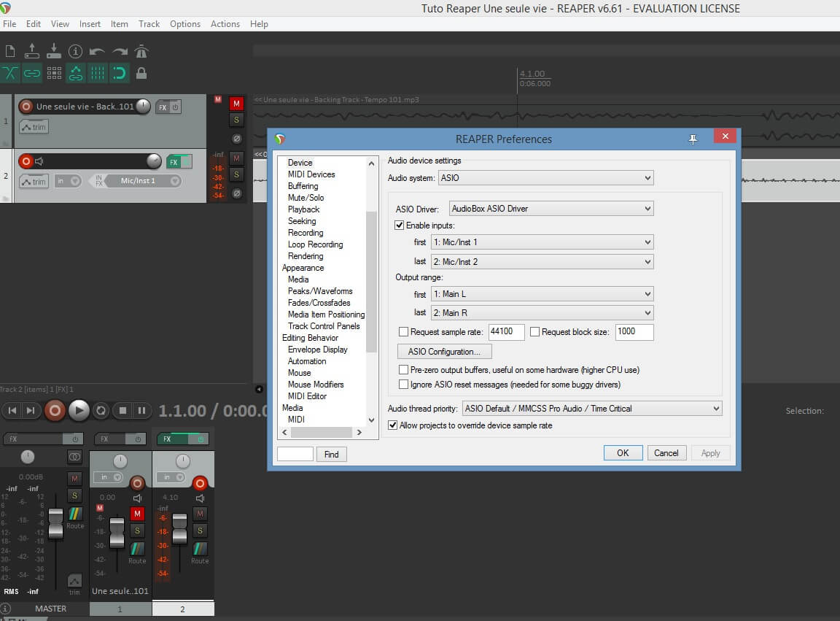Click the Undo arrow icon

point(97,52)
